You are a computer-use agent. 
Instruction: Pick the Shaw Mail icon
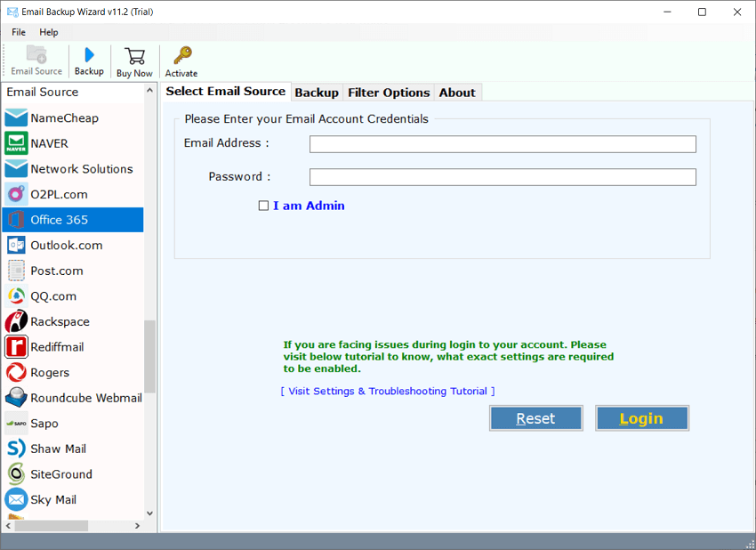click(x=16, y=449)
